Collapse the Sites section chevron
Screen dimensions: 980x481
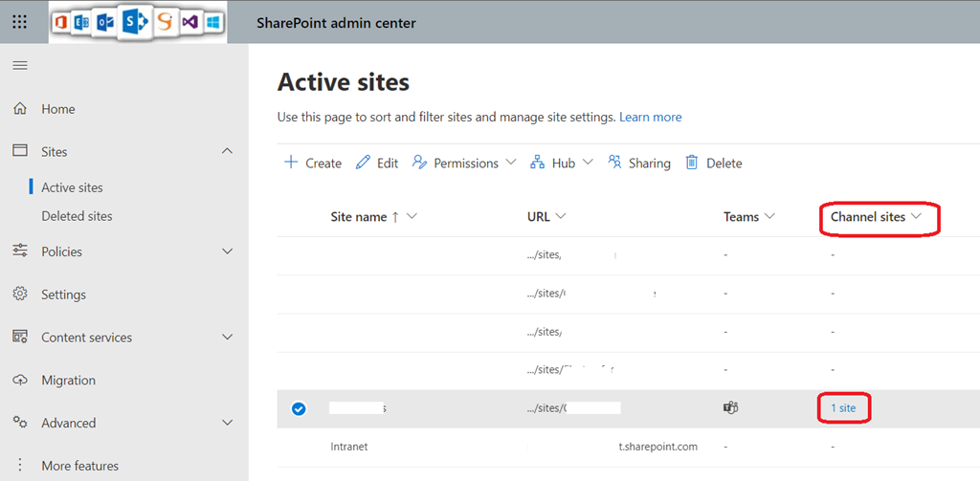pyautogui.click(x=227, y=151)
